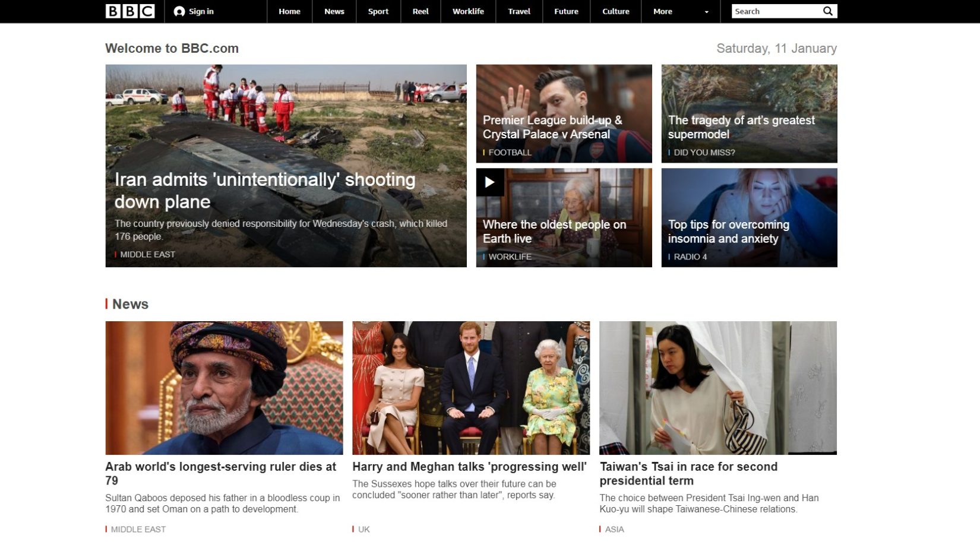Click summary text about the Sussexes talks
This screenshot has height=551, width=980.
click(454, 489)
